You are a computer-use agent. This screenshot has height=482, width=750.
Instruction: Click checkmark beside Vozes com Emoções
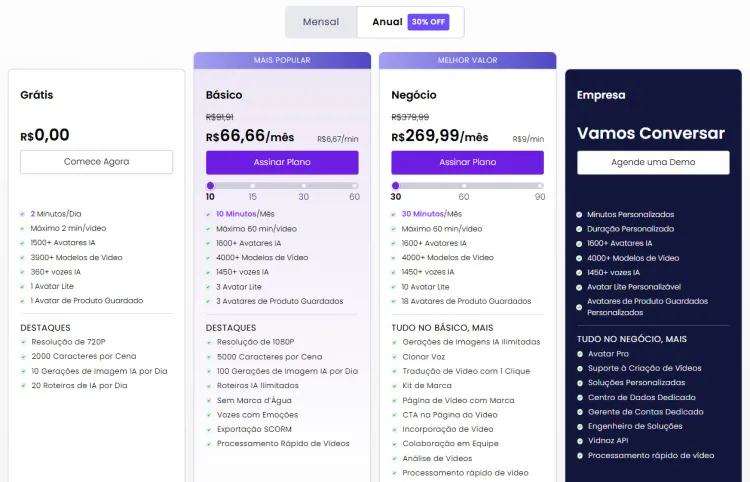(x=209, y=415)
